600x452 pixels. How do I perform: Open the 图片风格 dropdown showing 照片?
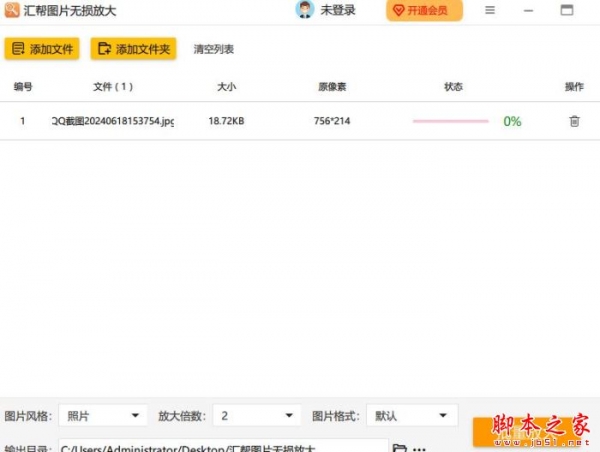click(x=103, y=415)
